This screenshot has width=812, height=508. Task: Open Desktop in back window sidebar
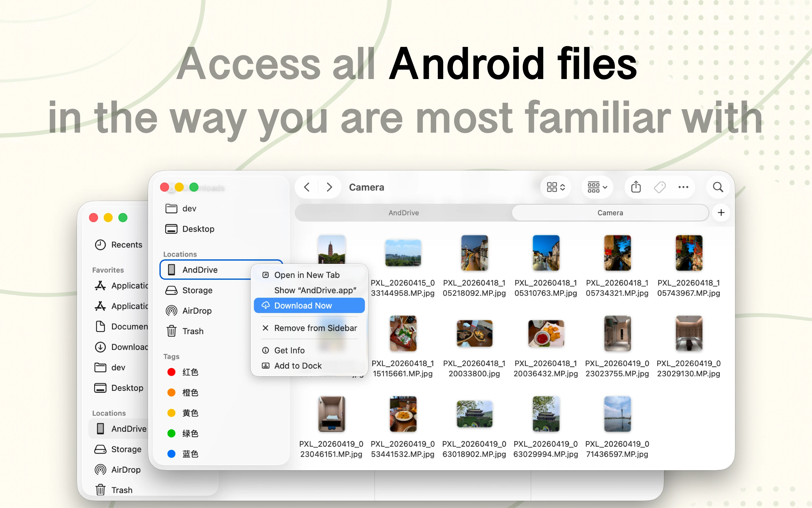click(x=118, y=388)
